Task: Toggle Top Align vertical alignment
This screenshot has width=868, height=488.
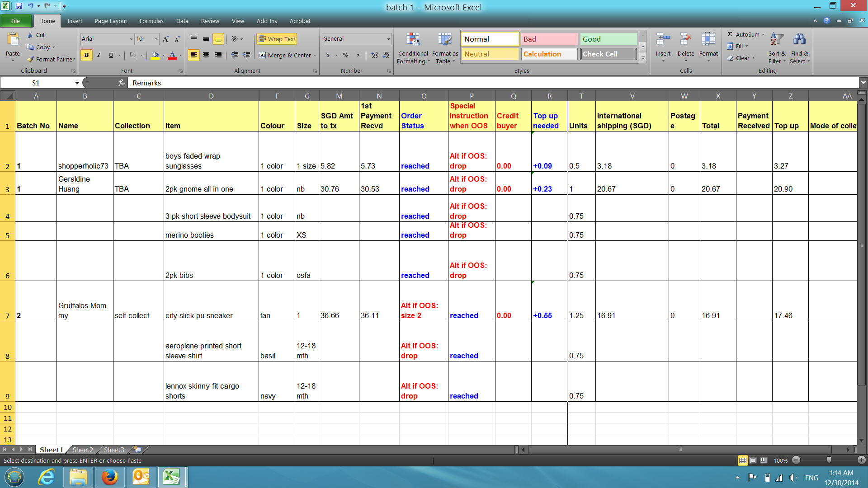Action: [x=193, y=39]
